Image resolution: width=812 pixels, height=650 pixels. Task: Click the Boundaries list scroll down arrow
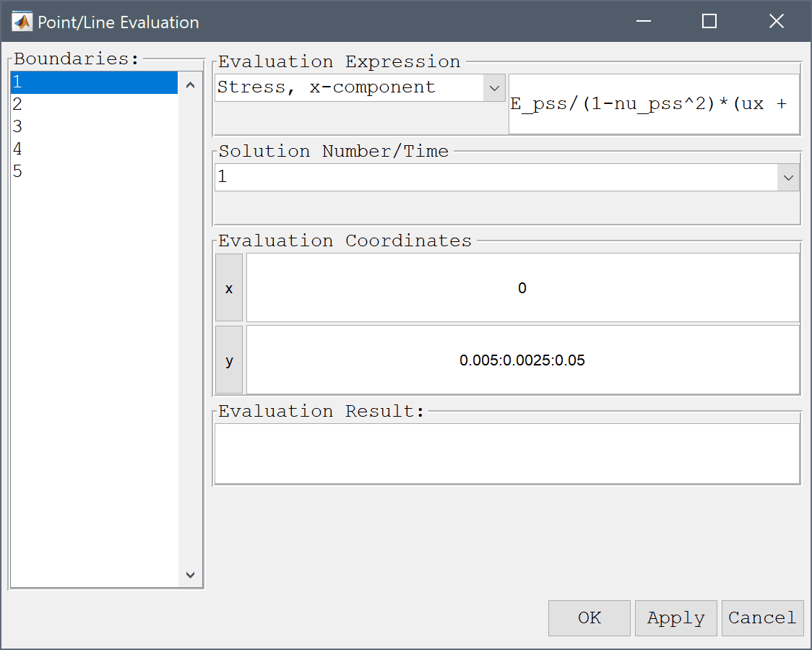click(x=190, y=575)
